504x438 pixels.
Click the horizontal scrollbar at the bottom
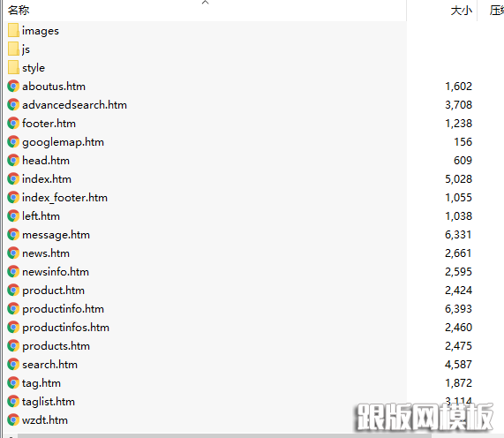pyautogui.click(x=224, y=435)
